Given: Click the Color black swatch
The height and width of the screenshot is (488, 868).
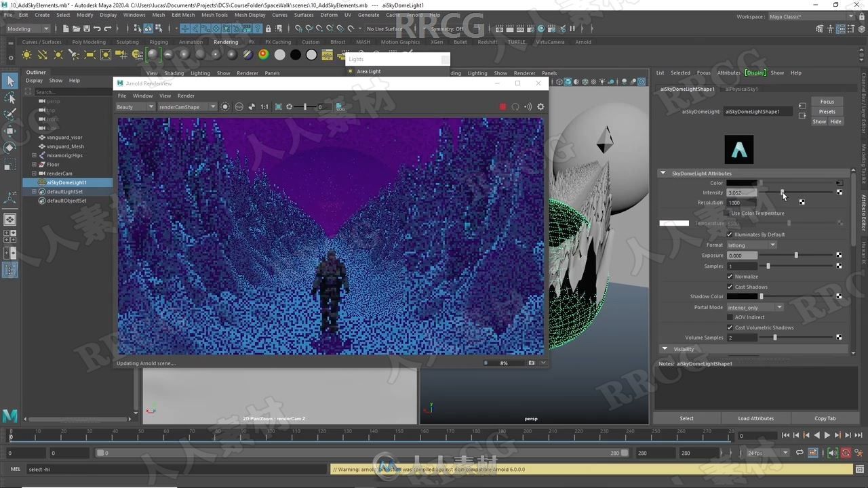Looking at the screenshot, I should (743, 183).
